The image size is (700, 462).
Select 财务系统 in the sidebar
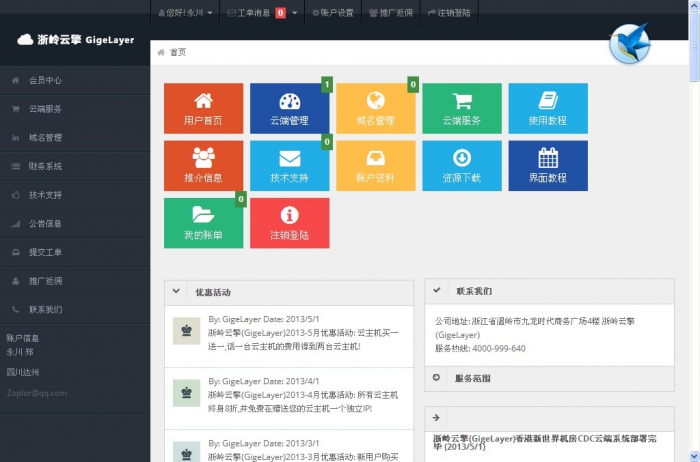pos(75,166)
